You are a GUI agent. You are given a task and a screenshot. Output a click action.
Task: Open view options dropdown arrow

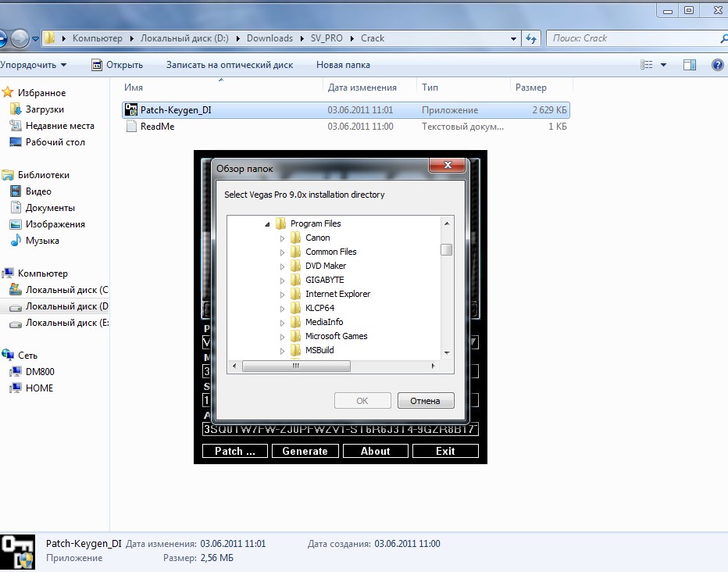[663, 65]
